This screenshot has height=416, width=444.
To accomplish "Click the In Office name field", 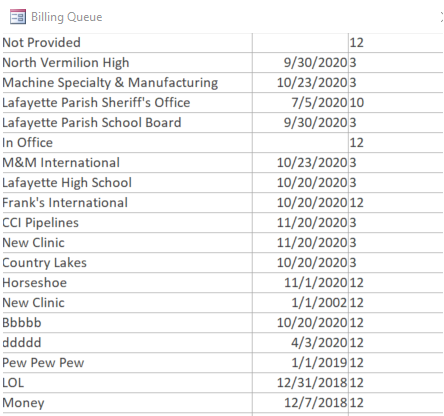I will coord(127,143).
